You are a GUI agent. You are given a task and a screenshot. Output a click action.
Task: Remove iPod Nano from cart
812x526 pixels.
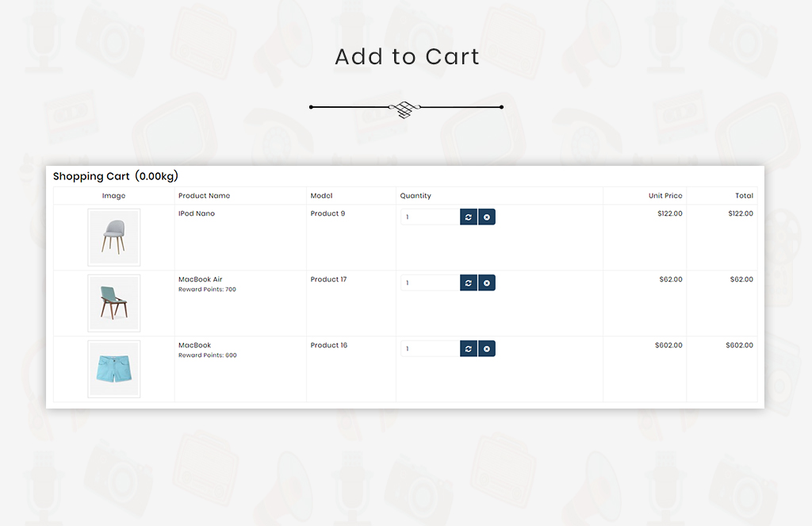tap(487, 217)
